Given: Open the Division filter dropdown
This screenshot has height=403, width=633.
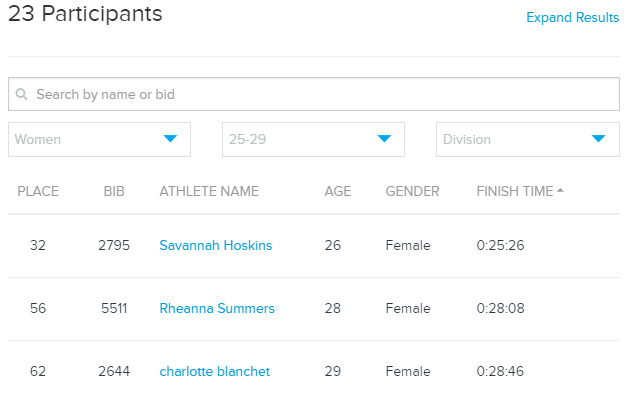Looking at the screenshot, I should (x=527, y=139).
